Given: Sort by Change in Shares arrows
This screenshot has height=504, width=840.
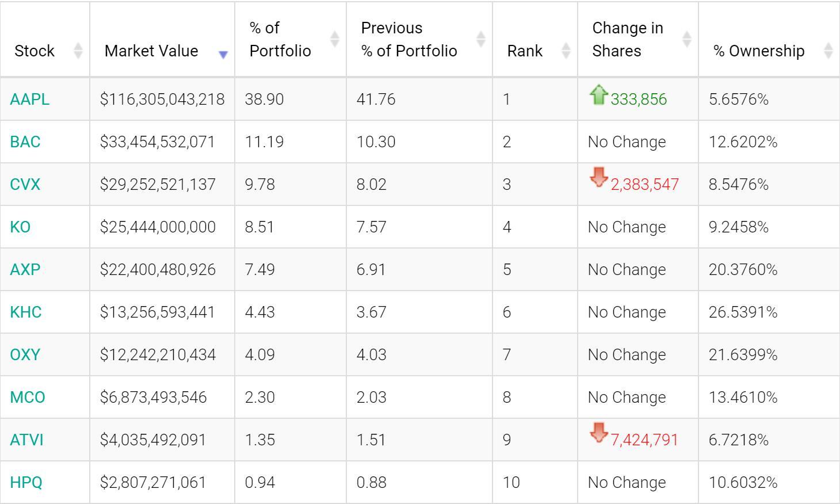Looking at the screenshot, I should tap(687, 39).
